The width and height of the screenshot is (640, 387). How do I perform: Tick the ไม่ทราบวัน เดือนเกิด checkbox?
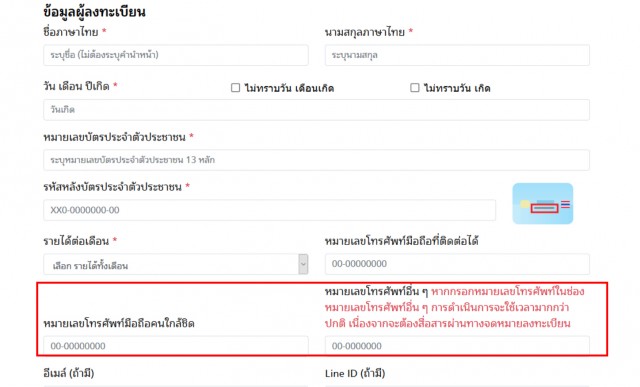[236, 88]
